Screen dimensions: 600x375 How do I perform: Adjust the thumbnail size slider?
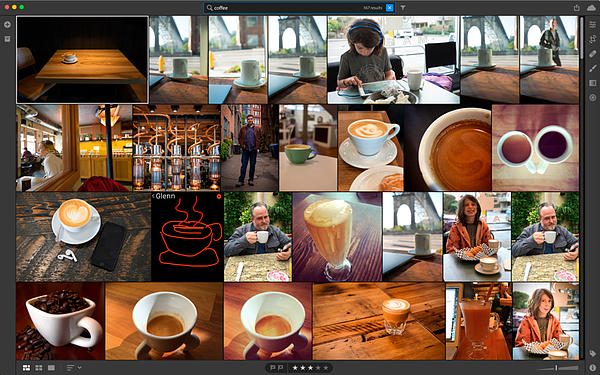click(557, 368)
